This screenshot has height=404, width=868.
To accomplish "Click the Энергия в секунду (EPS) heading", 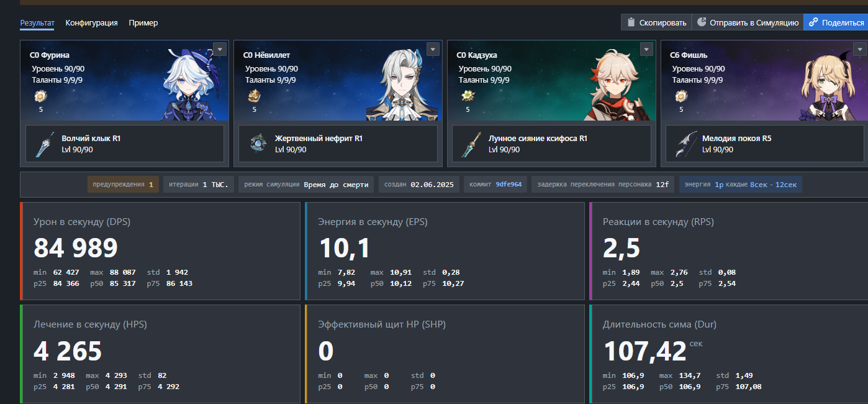I will click(x=373, y=222).
